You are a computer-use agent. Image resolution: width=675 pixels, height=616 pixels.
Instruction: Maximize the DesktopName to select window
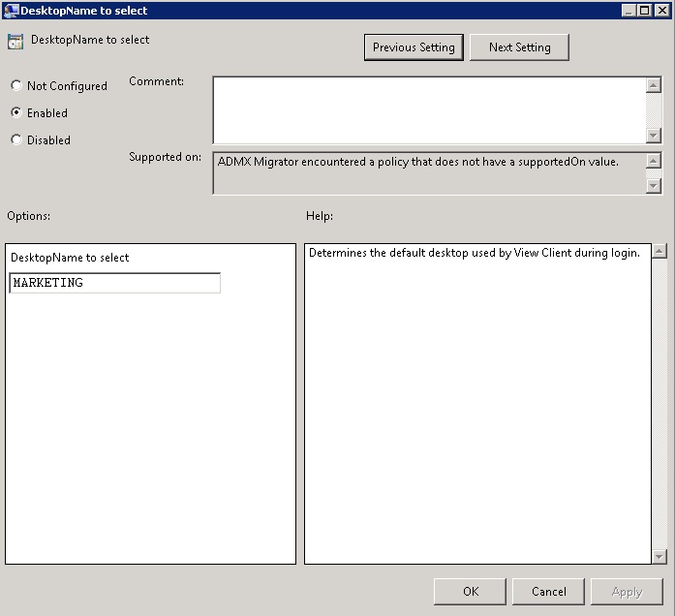pos(645,11)
